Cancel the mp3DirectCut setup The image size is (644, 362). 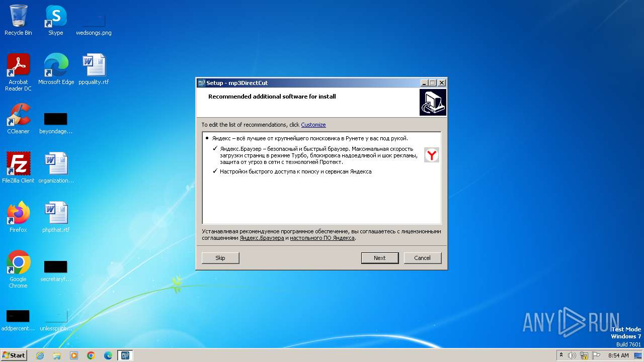coord(423,258)
